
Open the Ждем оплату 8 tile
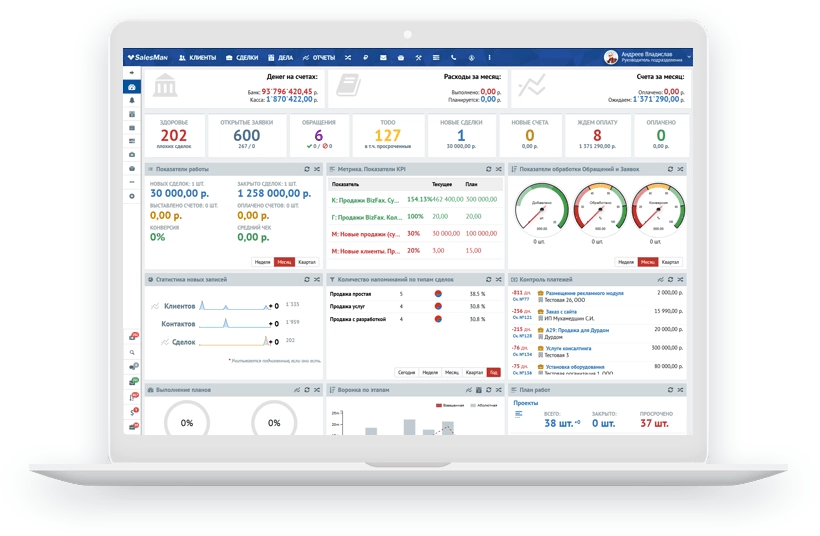(x=597, y=135)
